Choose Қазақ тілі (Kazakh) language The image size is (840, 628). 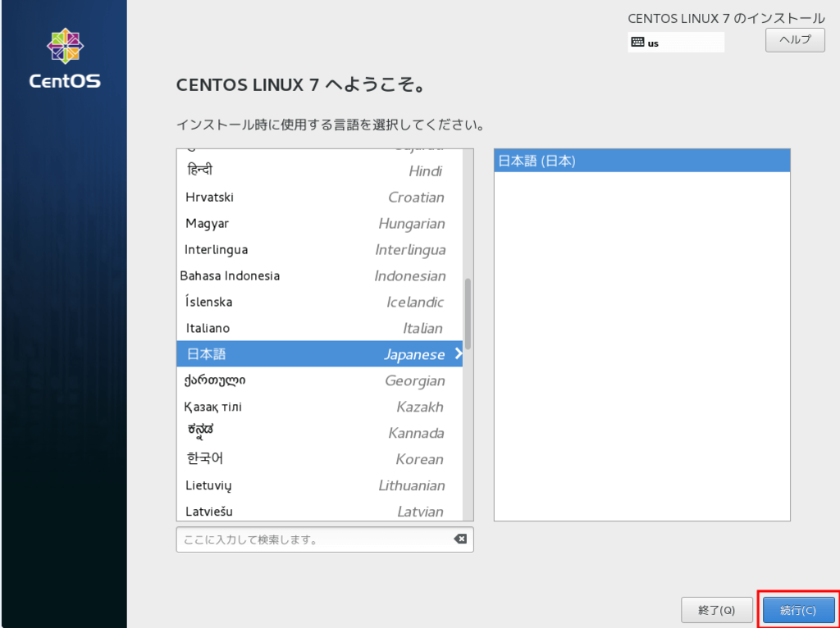pyautogui.click(x=319, y=407)
